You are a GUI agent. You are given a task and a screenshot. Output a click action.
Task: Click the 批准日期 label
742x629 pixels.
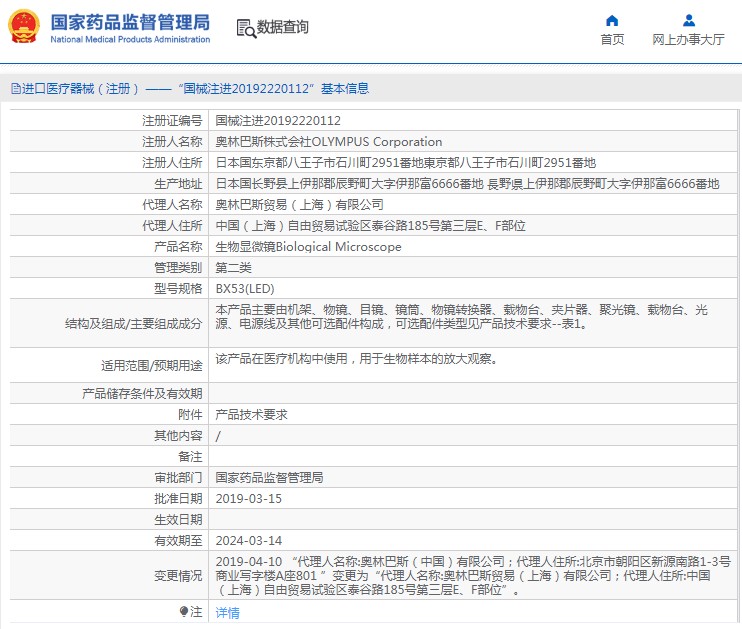(x=178, y=498)
